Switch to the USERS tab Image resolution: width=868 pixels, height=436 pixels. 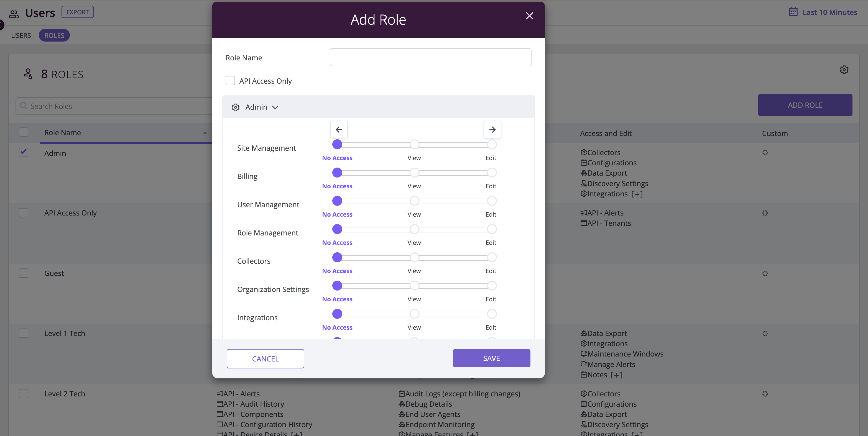point(21,35)
